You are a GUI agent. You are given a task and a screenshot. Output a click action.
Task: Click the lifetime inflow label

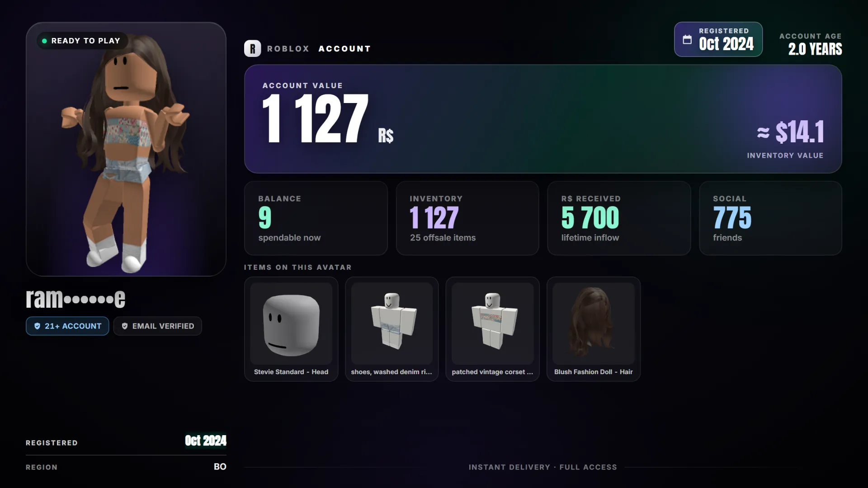tap(590, 238)
